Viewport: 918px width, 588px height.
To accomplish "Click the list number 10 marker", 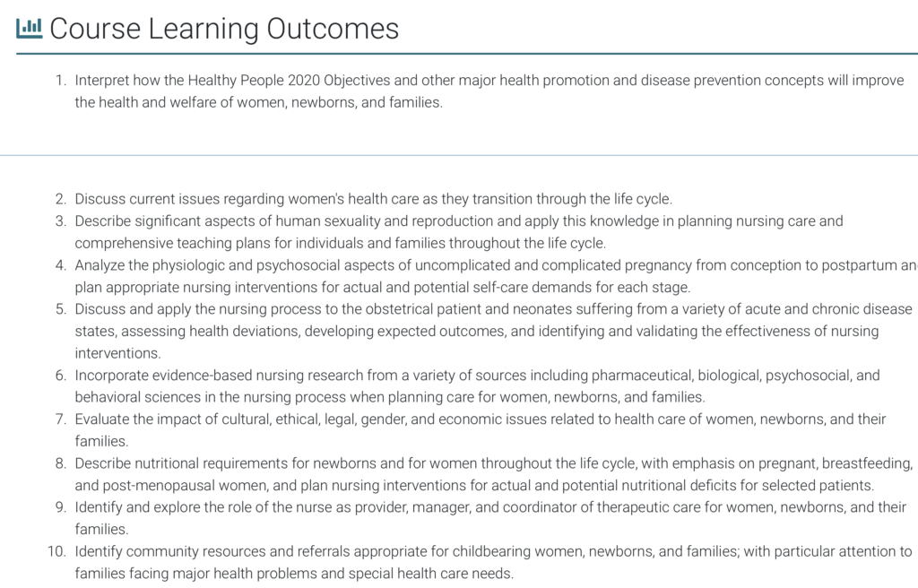I will pos(56,551).
